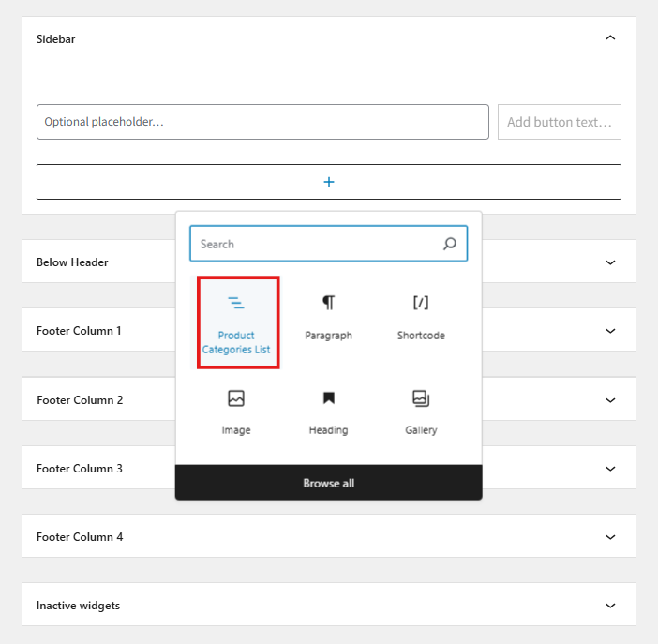Expand the Below Header panel chevron

coord(610,262)
